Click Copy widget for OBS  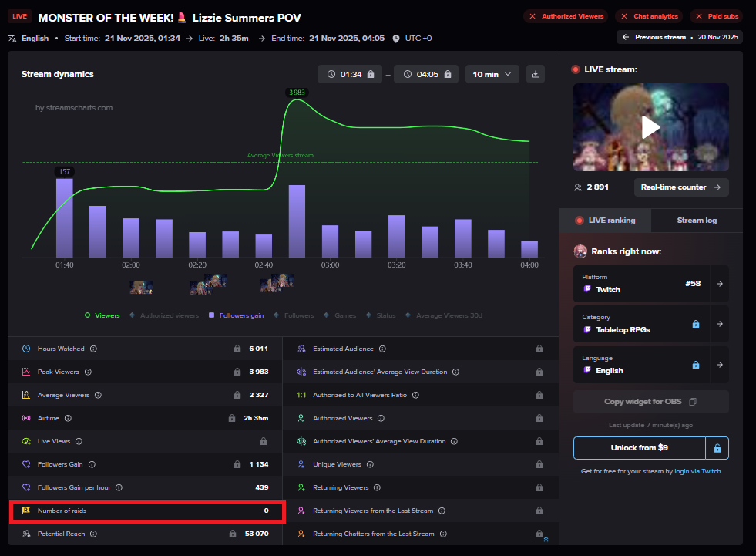(x=651, y=402)
